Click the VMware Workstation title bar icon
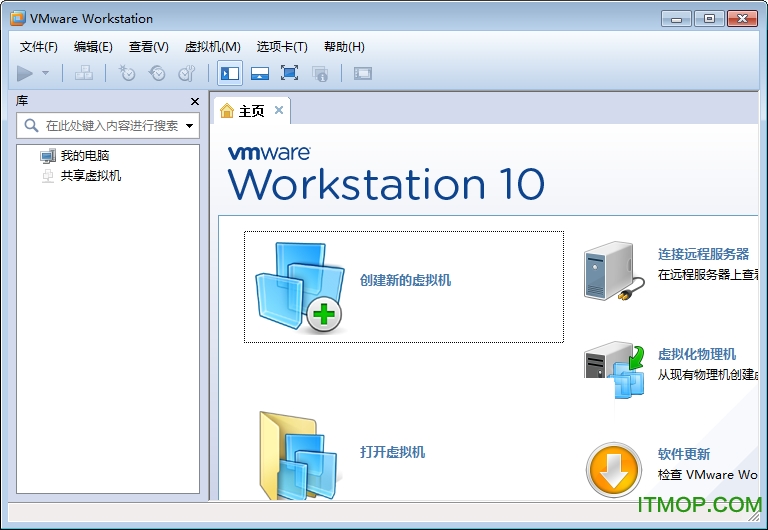 (18, 18)
